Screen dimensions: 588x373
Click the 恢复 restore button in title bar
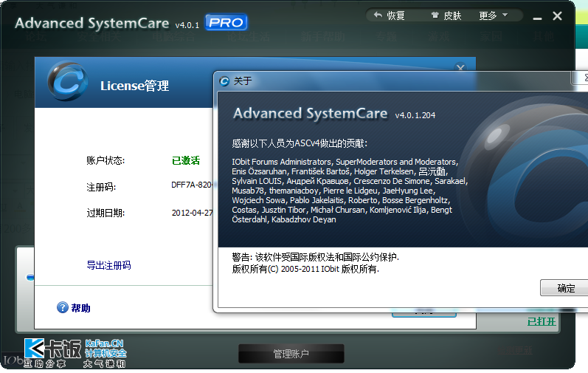click(x=390, y=16)
